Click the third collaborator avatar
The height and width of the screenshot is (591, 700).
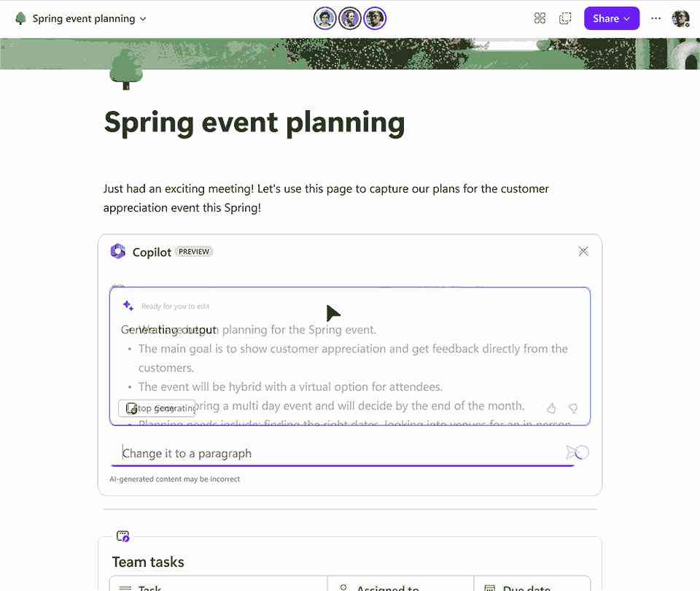coord(375,18)
